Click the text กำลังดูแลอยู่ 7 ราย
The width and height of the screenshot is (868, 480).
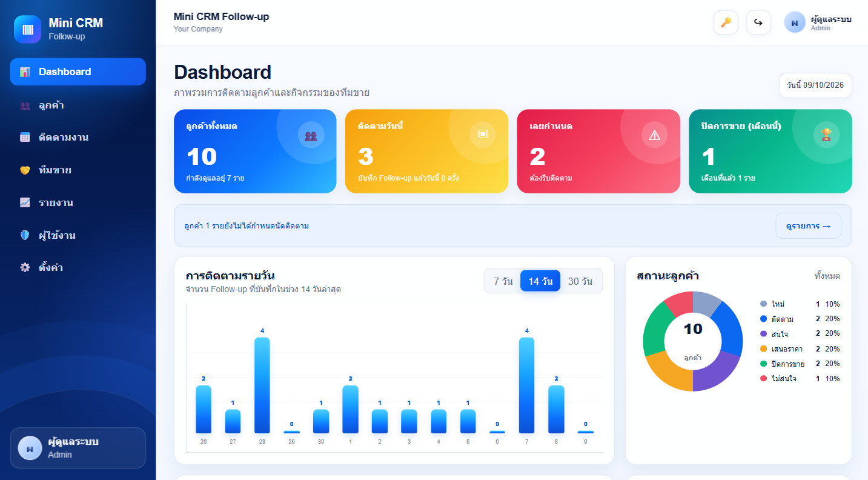coord(215,178)
